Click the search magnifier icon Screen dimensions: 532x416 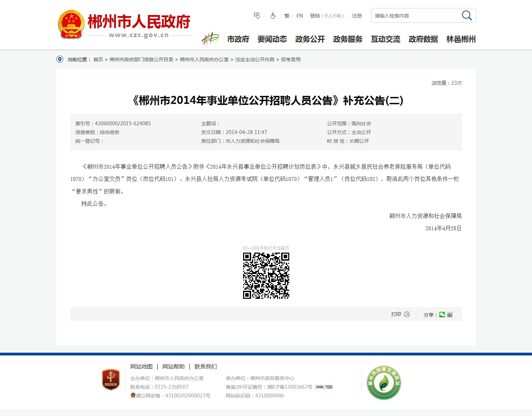[467, 15]
